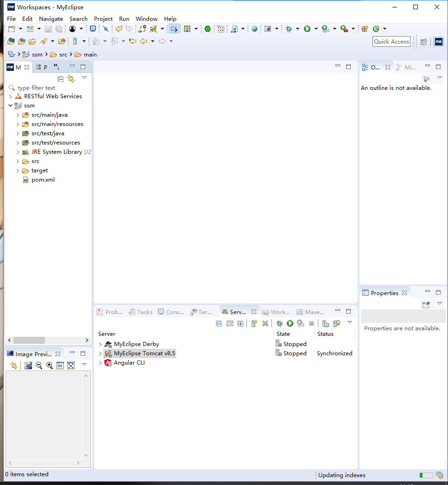448x485 pixels.
Task: Expand the target folder
Action: click(18, 171)
